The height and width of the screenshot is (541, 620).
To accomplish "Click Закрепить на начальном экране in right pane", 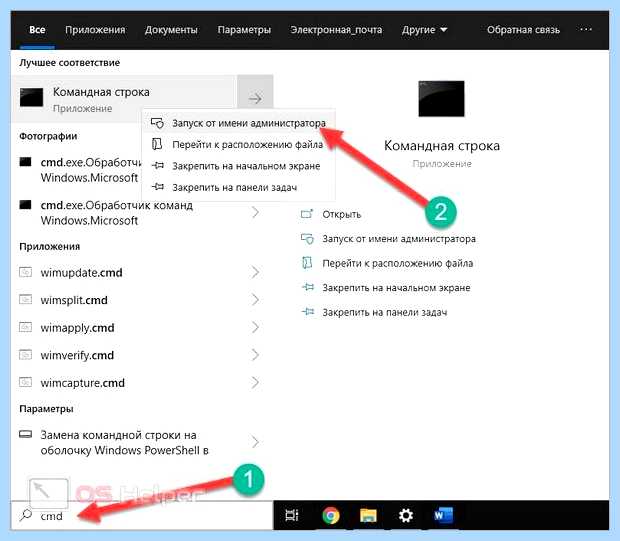I will point(396,288).
